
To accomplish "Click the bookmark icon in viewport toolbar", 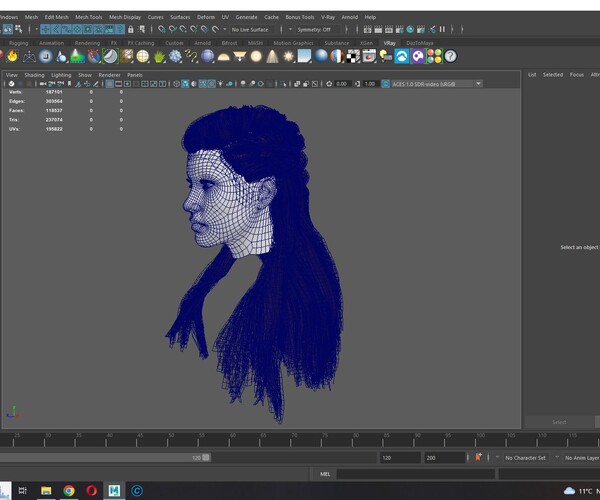I will (x=69, y=84).
